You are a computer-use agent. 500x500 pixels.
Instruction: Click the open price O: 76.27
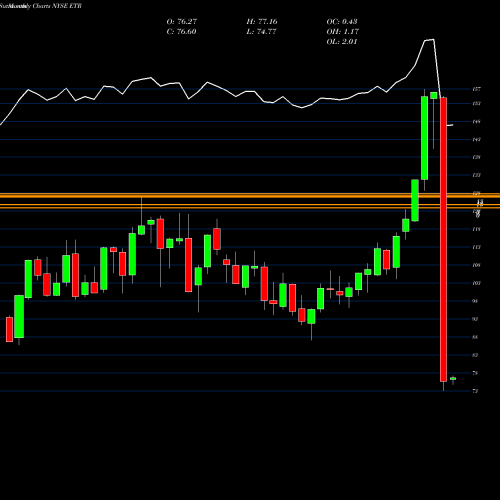point(182,22)
